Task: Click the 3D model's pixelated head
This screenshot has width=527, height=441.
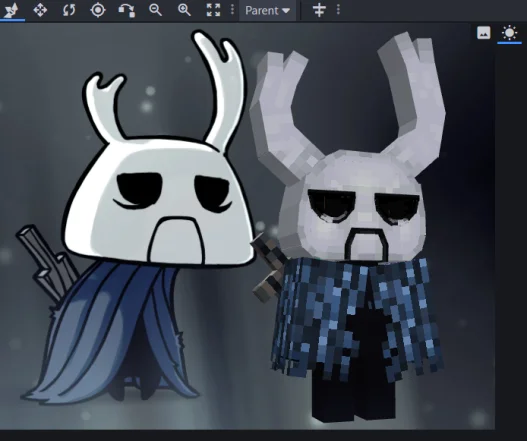Action: tap(353, 205)
